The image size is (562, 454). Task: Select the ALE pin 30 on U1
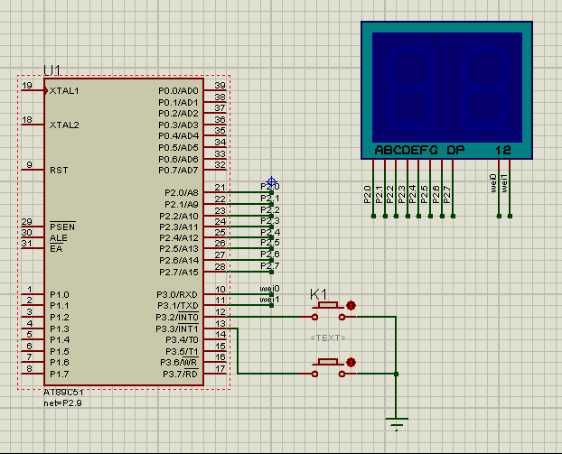coord(32,237)
